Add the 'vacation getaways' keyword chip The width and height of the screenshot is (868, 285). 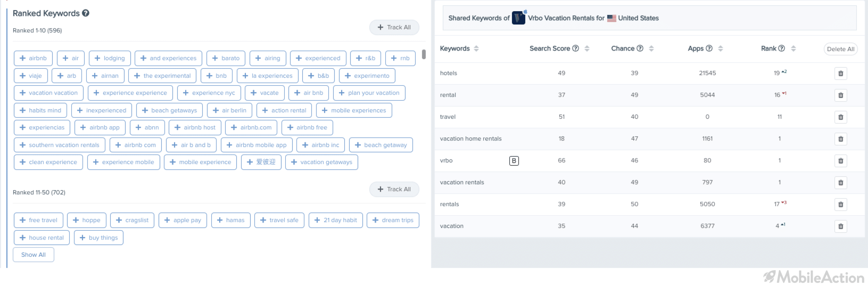tap(321, 162)
